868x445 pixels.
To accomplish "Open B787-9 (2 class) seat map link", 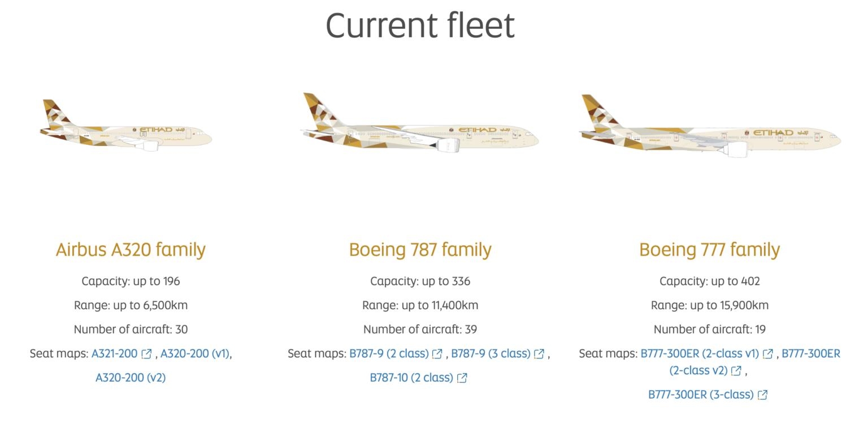I will (x=389, y=354).
